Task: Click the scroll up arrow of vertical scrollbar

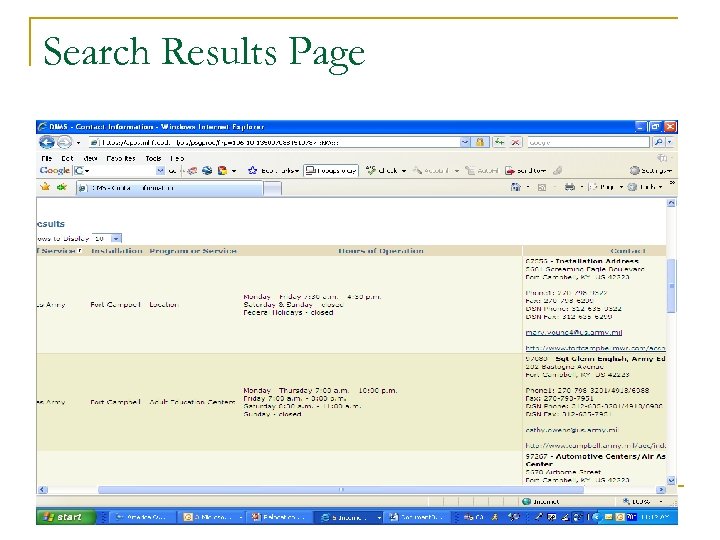Action: [671, 203]
